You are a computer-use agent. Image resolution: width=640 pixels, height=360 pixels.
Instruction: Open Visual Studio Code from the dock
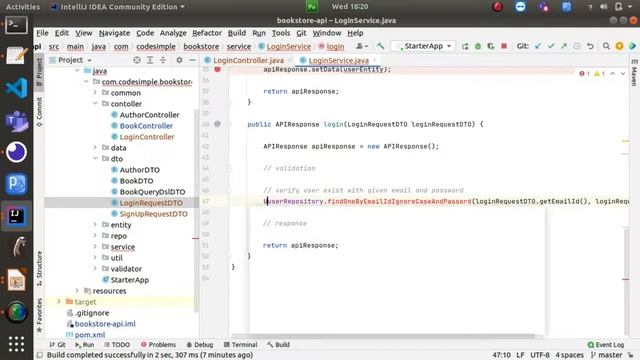click(16, 88)
